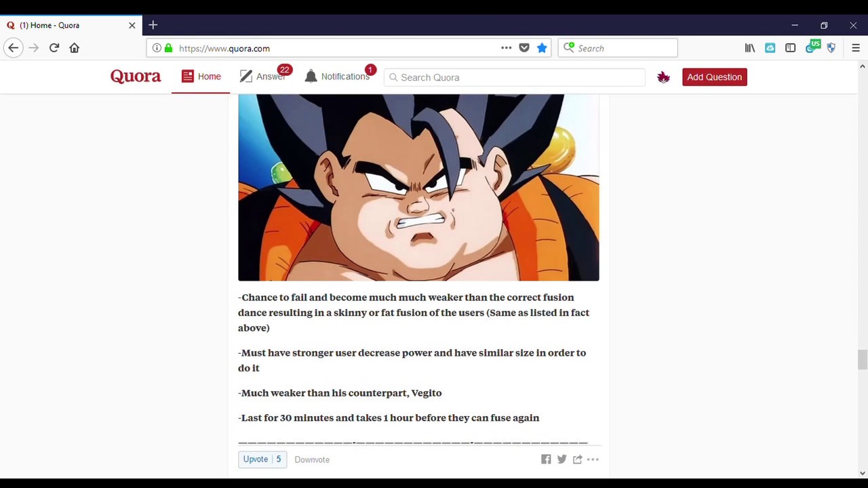This screenshot has height=488, width=868.
Task: Click the shield extension icon
Action: tap(831, 48)
